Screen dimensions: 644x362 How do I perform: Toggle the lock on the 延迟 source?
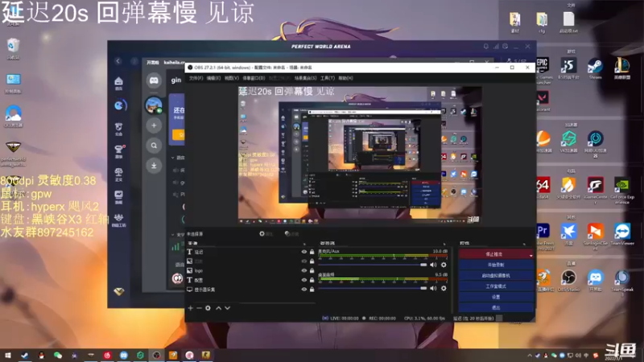(312, 252)
